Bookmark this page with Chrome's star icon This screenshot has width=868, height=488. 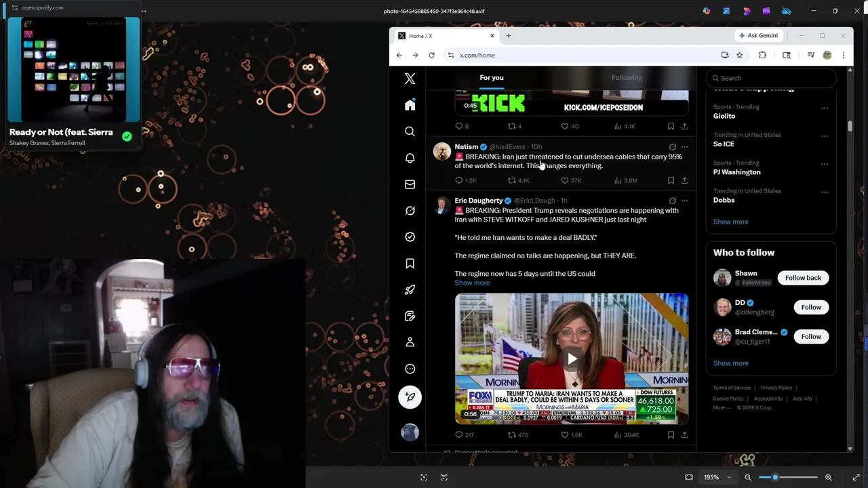click(740, 56)
